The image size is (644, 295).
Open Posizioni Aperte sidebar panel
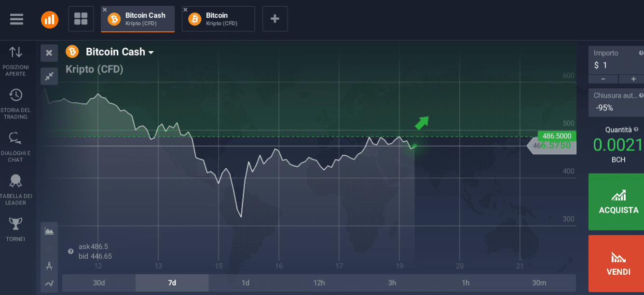[16, 61]
